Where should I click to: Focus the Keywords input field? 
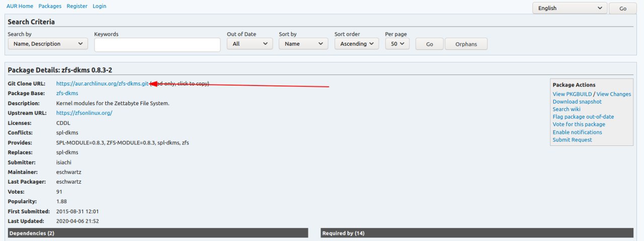[x=157, y=44]
